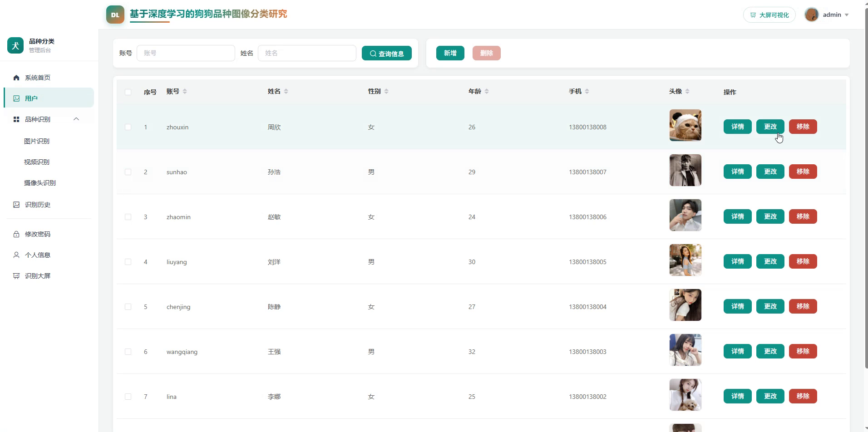Sort the table by 账号 column
The image size is (868, 432).
coord(185,91)
